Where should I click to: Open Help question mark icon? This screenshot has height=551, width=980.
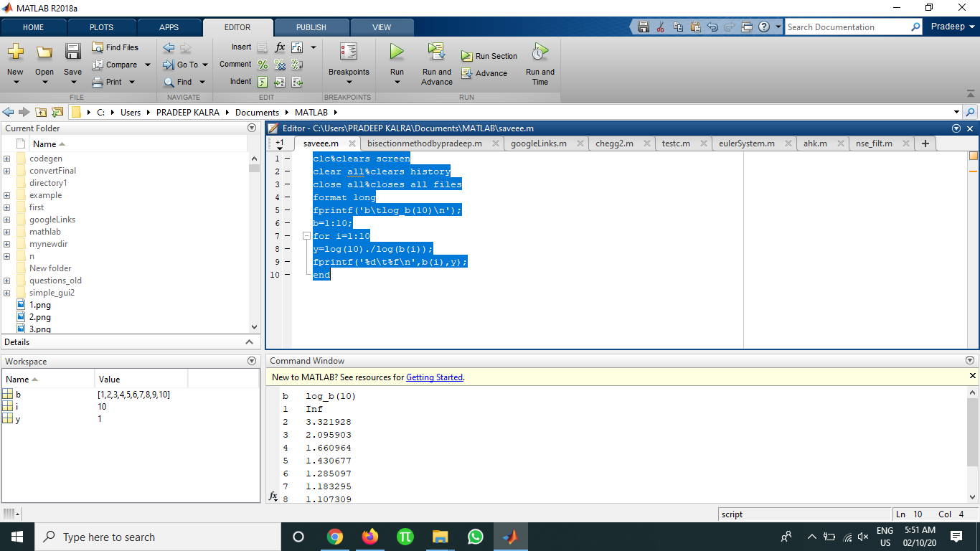point(764,27)
